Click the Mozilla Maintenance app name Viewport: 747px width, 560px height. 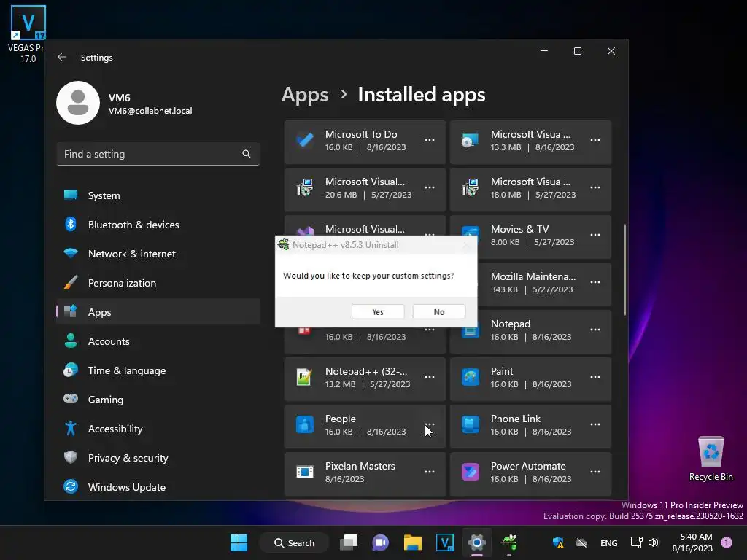533,276
